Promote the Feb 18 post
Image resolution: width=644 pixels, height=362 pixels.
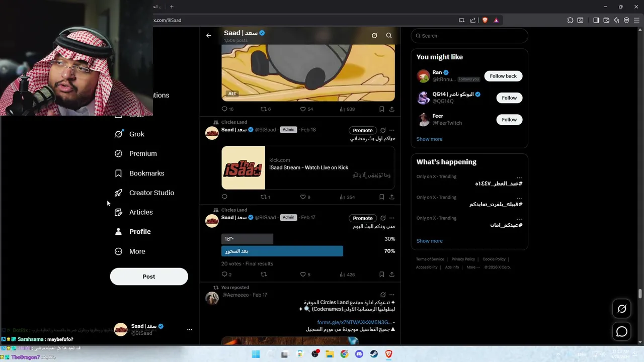363,130
